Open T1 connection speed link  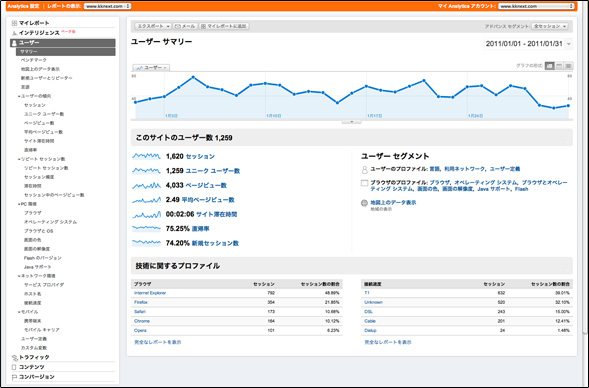pyautogui.click(x=367, y=293)
